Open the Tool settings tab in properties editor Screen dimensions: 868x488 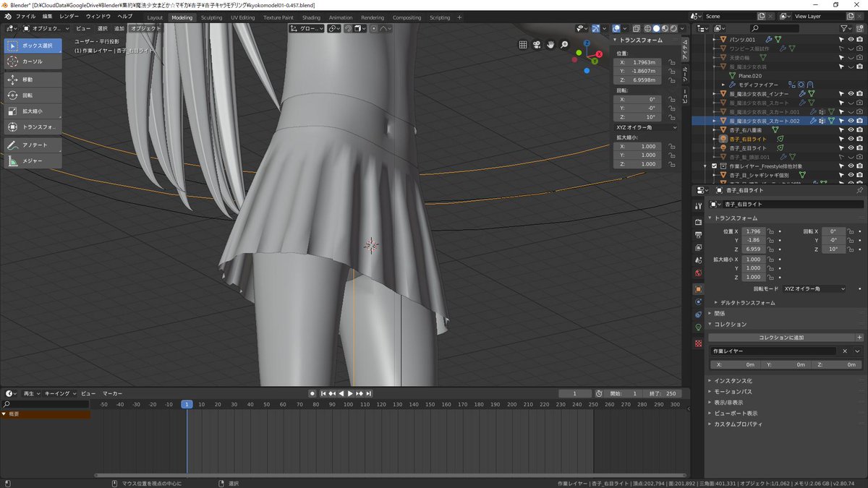[698, 205]
